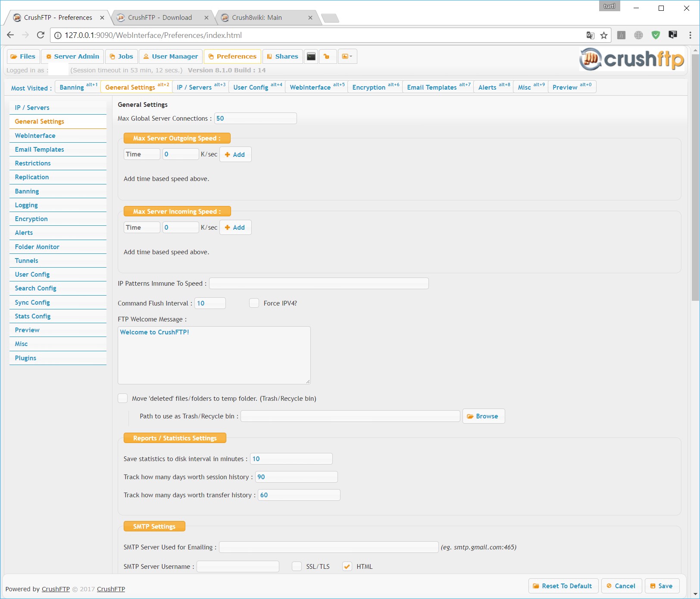
Task: Click the green shield adblock icon
Action: tap(656, 35)
